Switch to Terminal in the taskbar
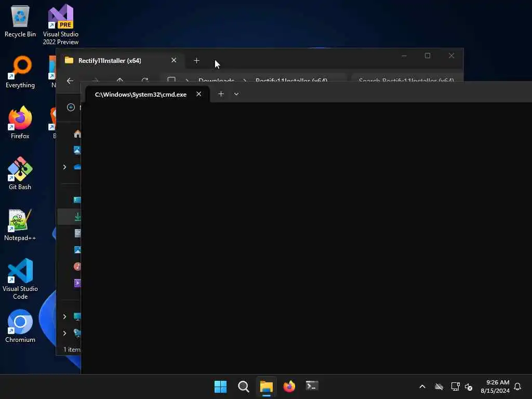Viewport: 532px width, 399px height. (312, 387)
